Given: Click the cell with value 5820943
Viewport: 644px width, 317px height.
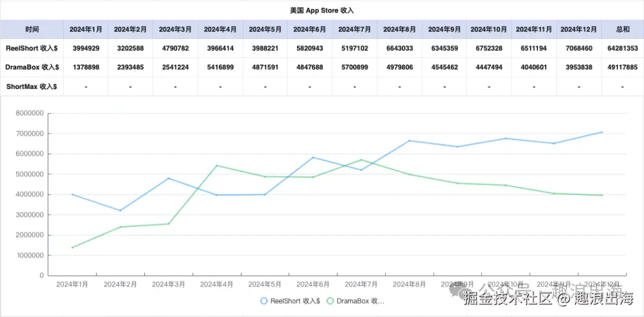Looking at the screenshot, I should coord(309,48).
